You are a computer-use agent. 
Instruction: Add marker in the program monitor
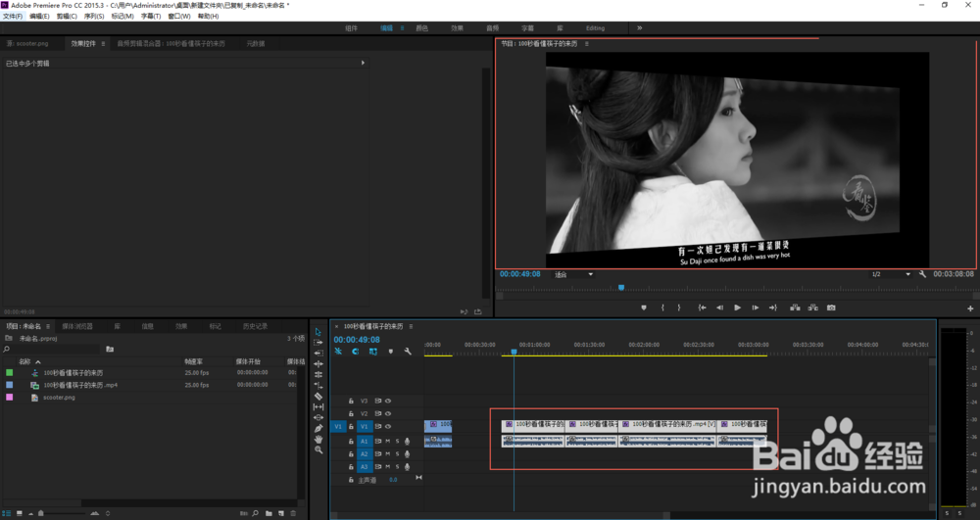(644, 307)
